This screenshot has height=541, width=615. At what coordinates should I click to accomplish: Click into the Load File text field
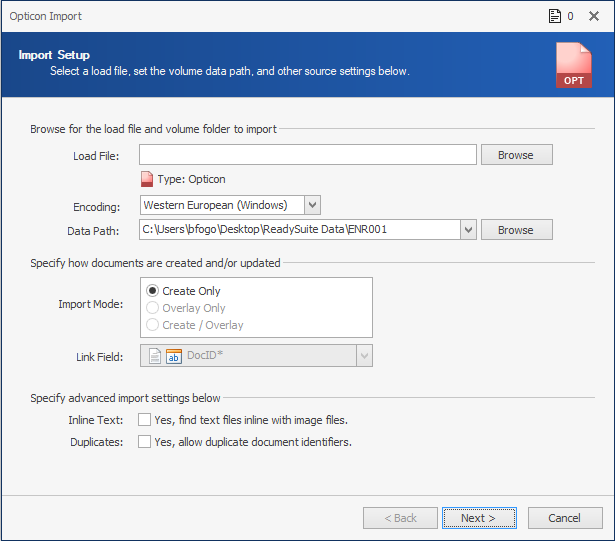click(x=308, y=155)
